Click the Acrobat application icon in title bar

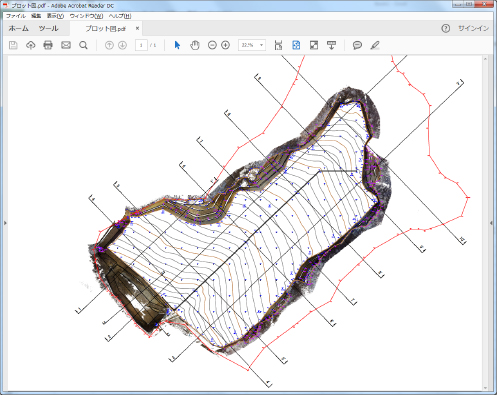coord(5,5)
